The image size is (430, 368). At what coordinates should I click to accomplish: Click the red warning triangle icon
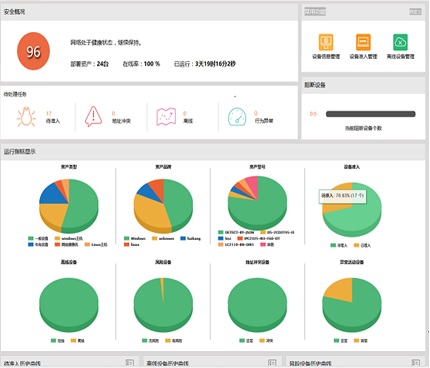(x=93, y=116)
